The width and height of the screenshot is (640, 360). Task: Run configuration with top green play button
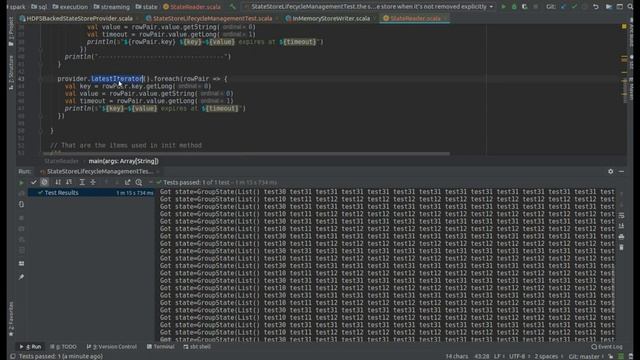point(503,7)
